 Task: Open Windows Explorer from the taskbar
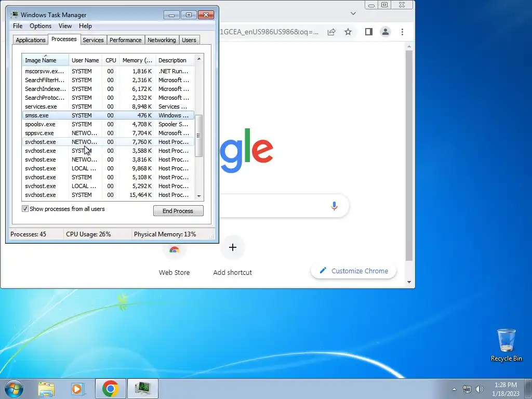pyautogui.click(x=46, y=389)
